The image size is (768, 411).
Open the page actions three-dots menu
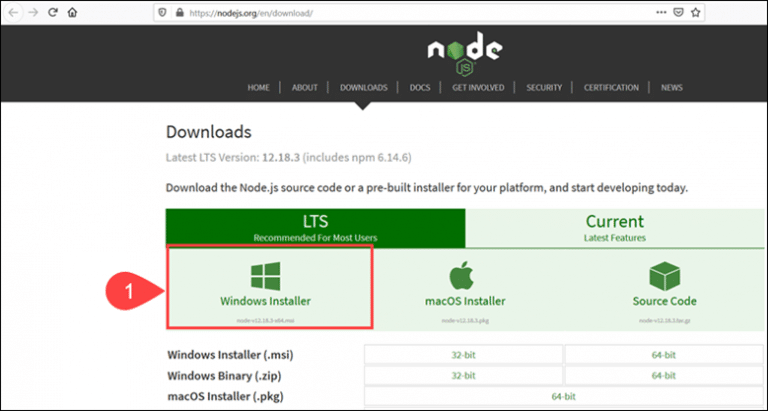[x=661, y=13]
